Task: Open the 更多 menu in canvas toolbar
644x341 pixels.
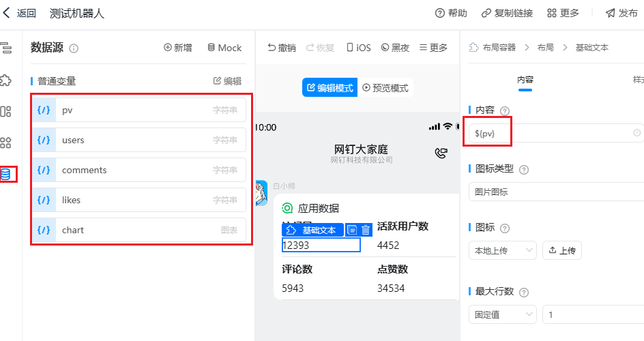Action: (434, 48)
